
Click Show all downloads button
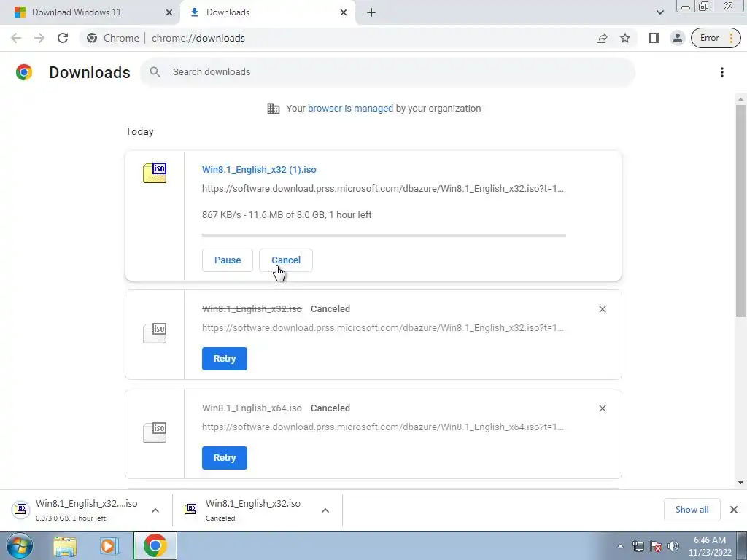point(692,510)
